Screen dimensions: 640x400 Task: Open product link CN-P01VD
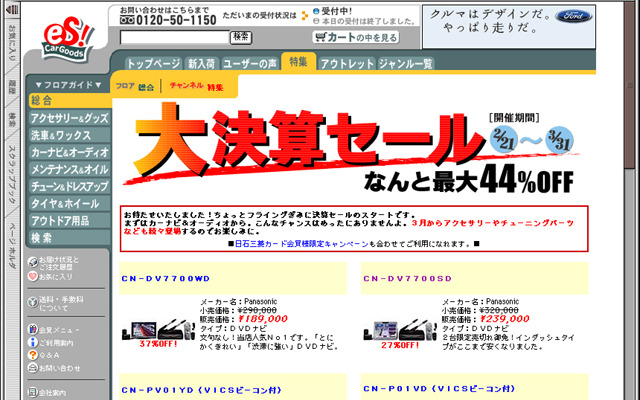pyautogui.click(x=439, y=388)
